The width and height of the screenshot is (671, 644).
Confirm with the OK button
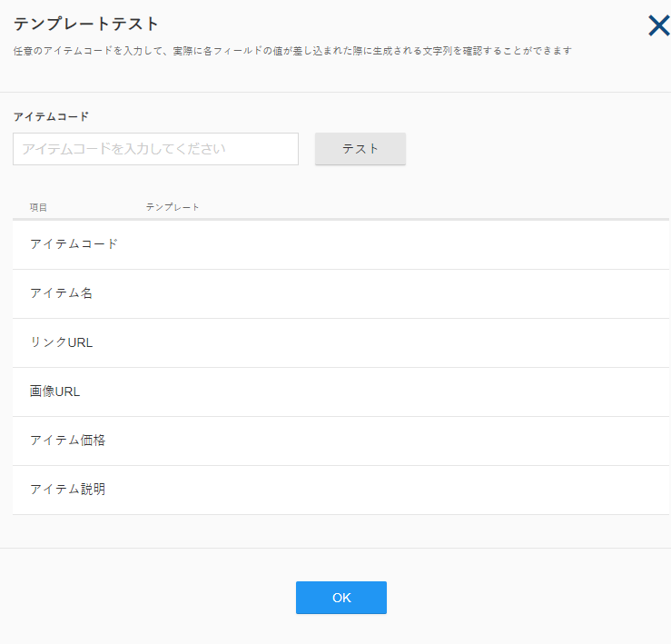click(341, 598)
